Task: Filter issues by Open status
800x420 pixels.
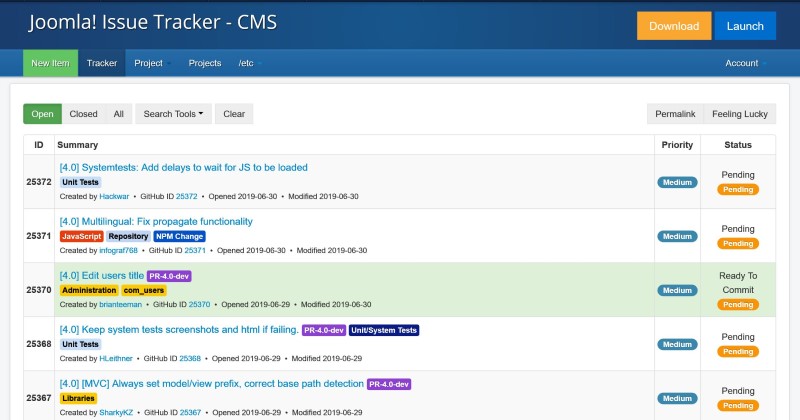Action: click(42, 114)
